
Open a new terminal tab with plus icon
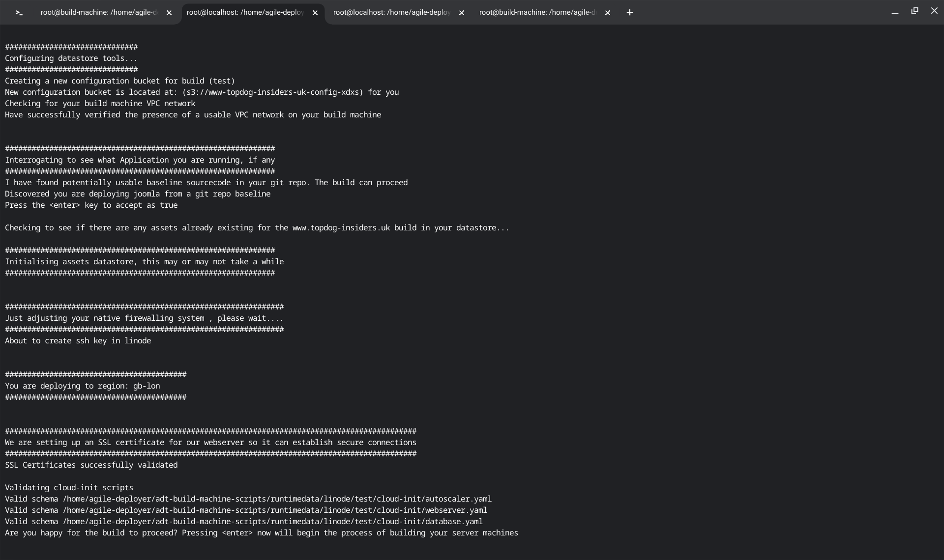(x=629, y=13)
